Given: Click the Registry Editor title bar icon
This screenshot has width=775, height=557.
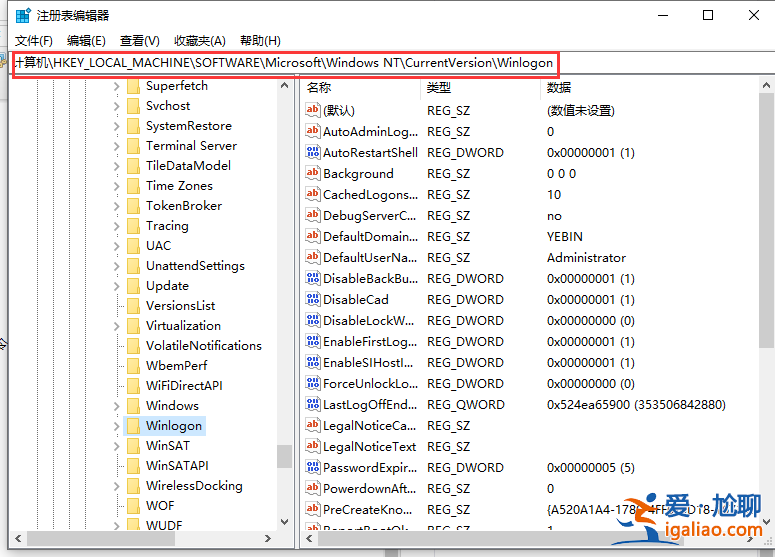Looking at the screenshot, I should pos(23,15).
